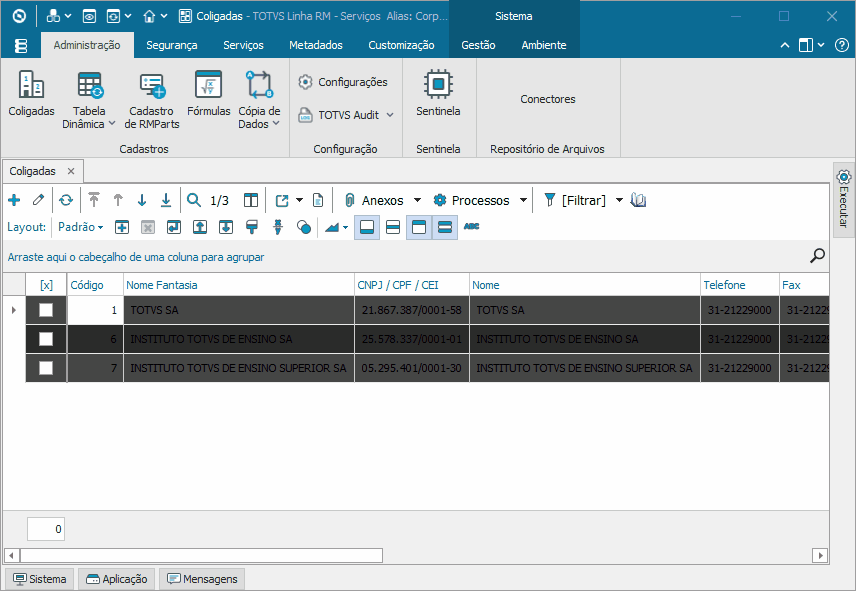856x591 pixels.
Task: Open the magnifier search in record toolbar
Action: pos(194,200)
